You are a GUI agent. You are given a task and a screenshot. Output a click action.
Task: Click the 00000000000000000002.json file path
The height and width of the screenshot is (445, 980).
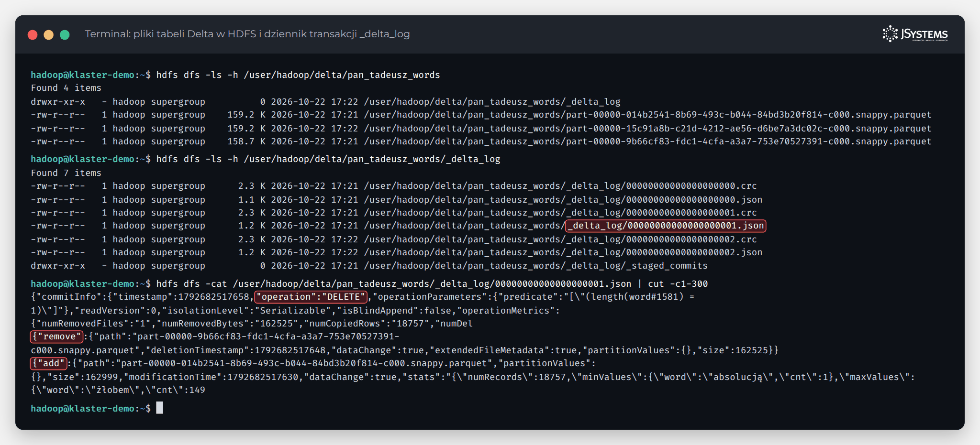pyautogui.click(x=563, y=252)
